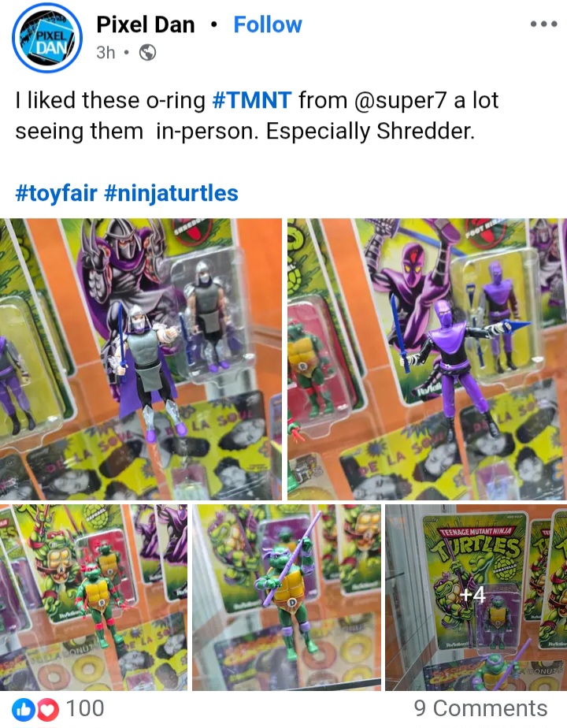Click the red heart reaction icon

pyautogui.click(x=47, y=709)
